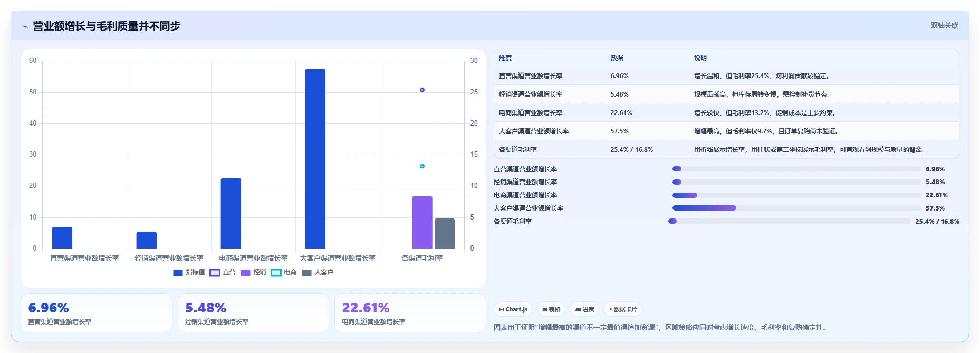
Task: Click the blue bar for 直营渠道营业额增长率
Action: [62, 238]
